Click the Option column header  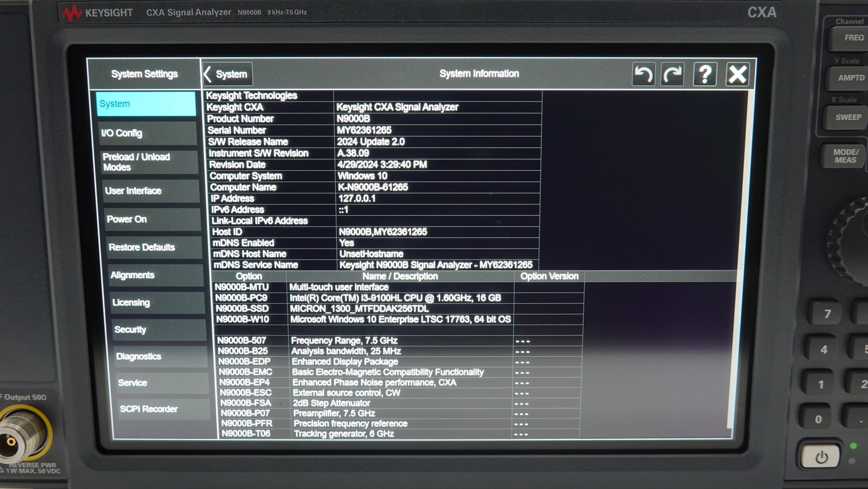click(x=249, y=276)
